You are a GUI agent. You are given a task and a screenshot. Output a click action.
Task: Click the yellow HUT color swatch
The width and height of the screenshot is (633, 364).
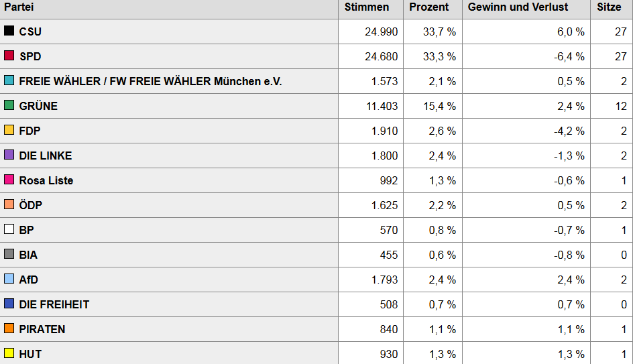pos(9,353)
